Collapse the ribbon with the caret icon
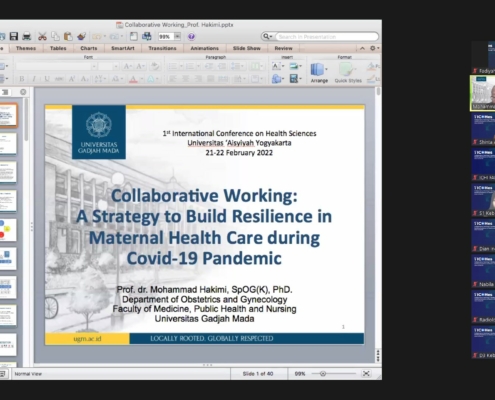This screenshot has width=495, height=400. [362, 48]
